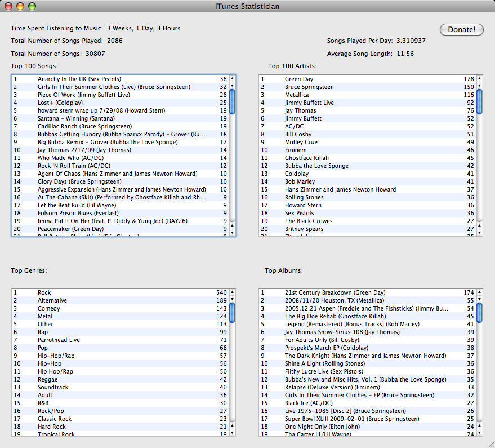Select album '2008/11/20 Houston, TX (Metallica)'
The image size is (495, 448).
click(368, 300)
